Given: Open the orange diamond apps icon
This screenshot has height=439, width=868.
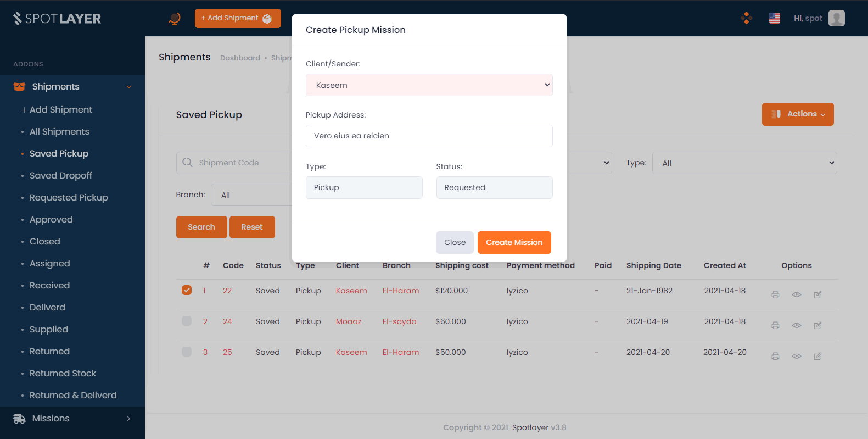Looking at the screenshot, I should pos(746,18).
